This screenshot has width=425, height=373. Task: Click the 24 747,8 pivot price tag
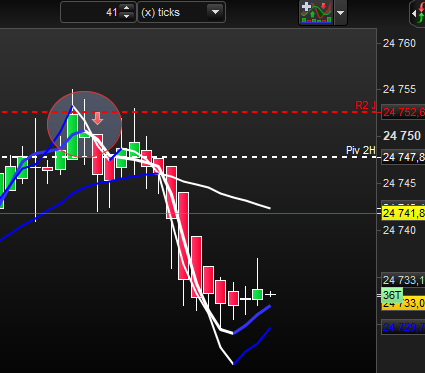pos(403,157)
